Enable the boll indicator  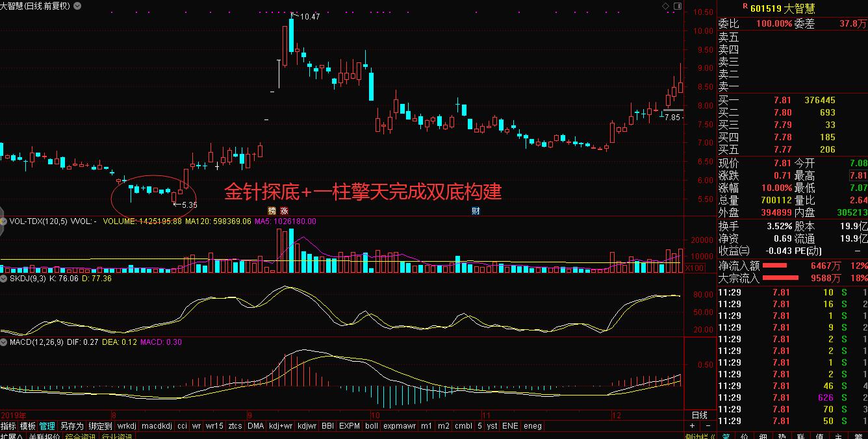371,426
